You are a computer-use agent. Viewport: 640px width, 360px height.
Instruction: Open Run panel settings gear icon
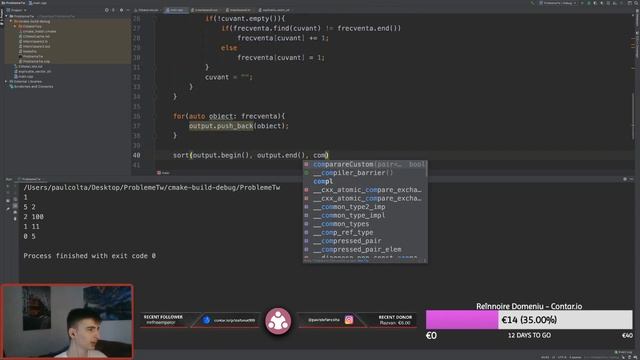625,179
